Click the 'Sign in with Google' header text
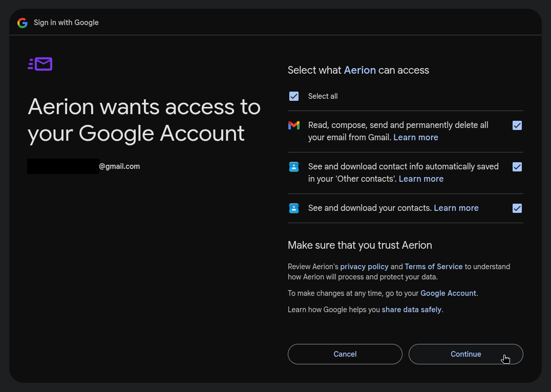The image size is (551, 392). pyautogui.click(x=66, y=23)
